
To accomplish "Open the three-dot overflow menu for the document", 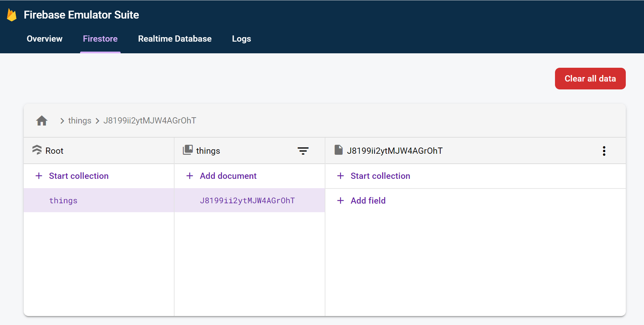I will (x=604, y=151).
